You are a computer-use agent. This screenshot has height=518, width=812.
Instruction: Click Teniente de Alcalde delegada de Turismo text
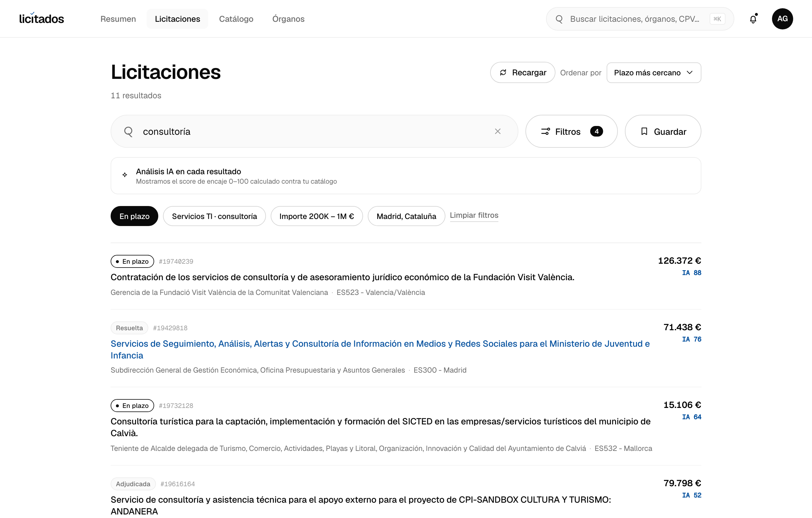click(348, 448)
